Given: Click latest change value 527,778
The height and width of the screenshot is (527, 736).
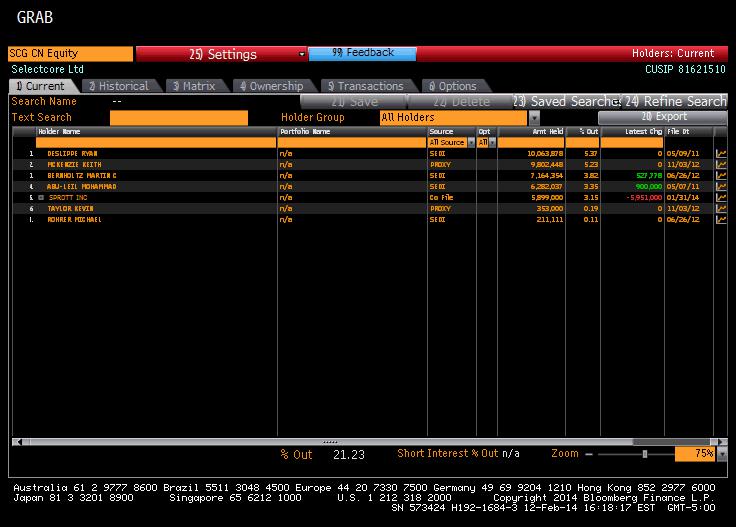Looking at the screenshot, I should point(649,176).
